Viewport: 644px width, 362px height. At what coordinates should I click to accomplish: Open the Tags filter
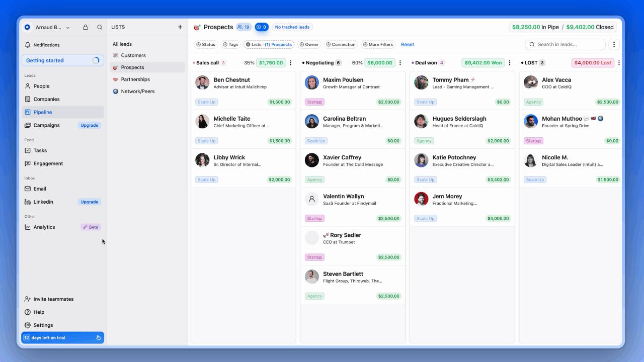(x=231, y=44)
